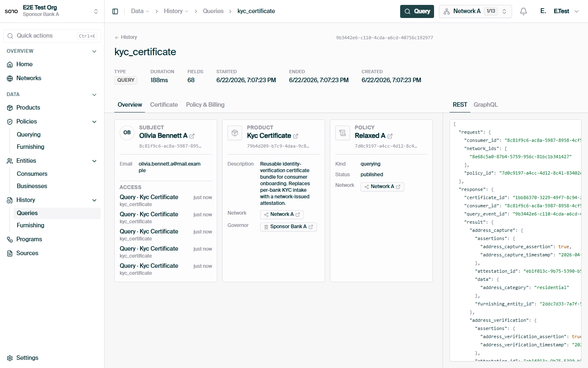
Task: Click the product cube icon
Action: 235,133
